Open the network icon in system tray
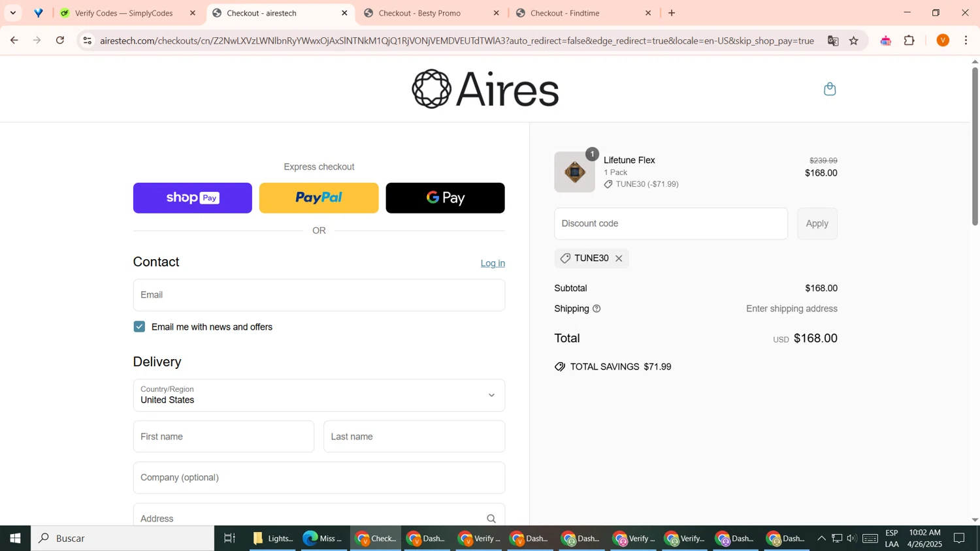Viewport: 980px width, 551px height. click(837, 539)
